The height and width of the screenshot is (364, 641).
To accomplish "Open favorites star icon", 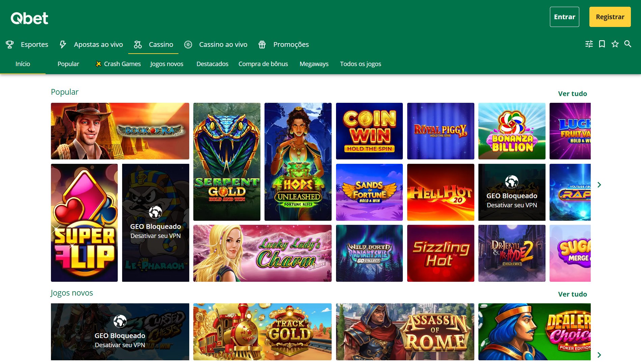I will pyautogui.click(x=615, y=44).
